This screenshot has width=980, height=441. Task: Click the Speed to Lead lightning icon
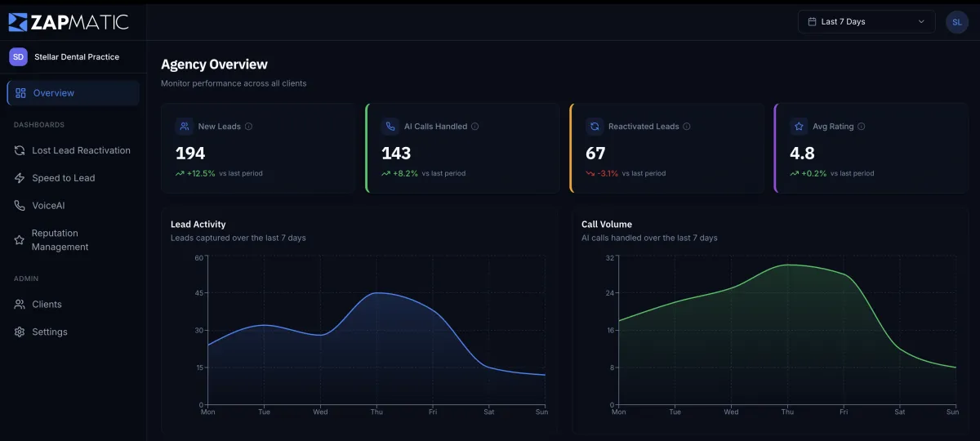click(x=20, y=178)
